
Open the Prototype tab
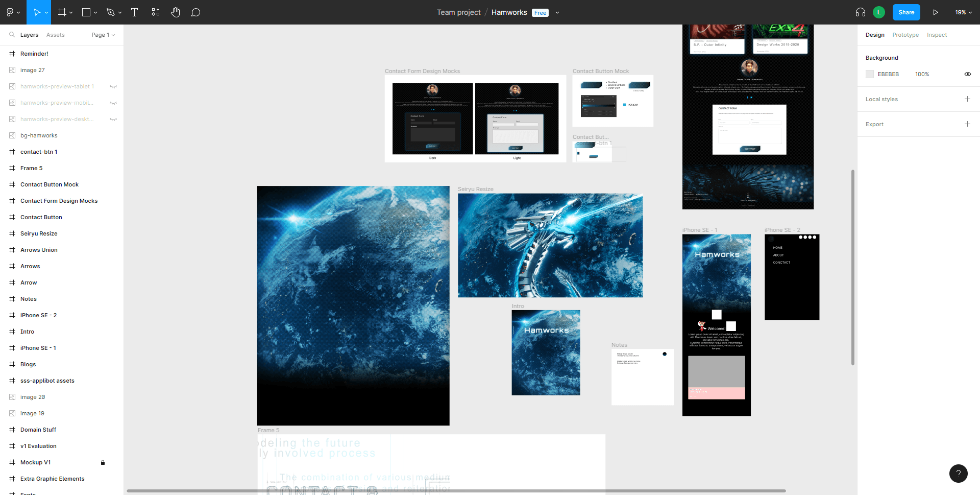click(905, 35)
